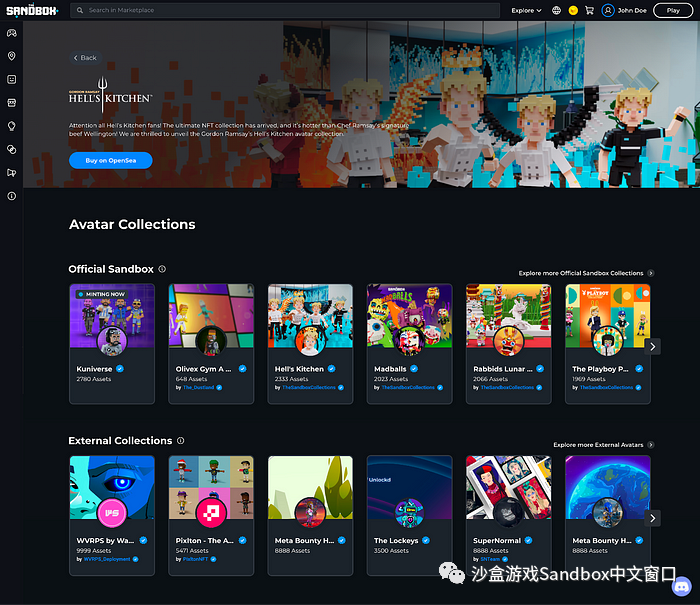
Task: Click Pixlton - The A... card title
Action: (204, 540)
